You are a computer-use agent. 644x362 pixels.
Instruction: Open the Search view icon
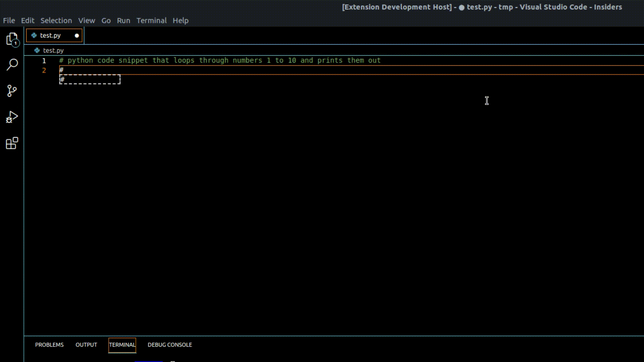(x=12, y=64)
